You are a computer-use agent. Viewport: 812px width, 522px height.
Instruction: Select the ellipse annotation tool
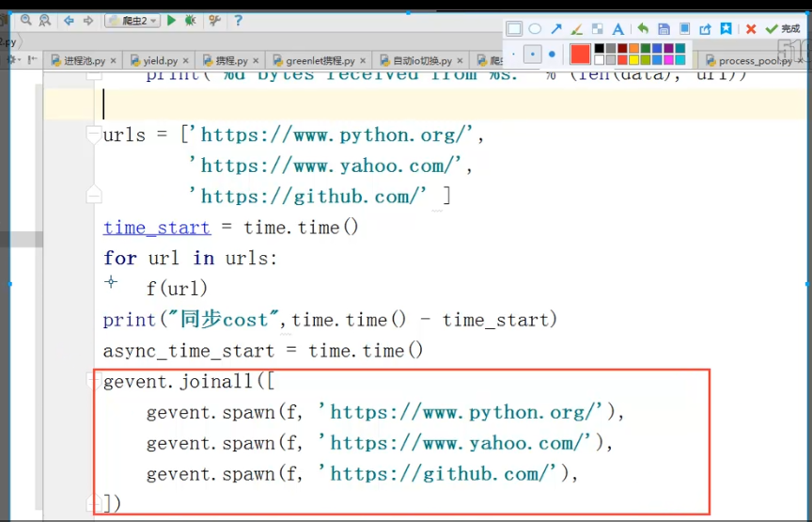coord(535,28)
